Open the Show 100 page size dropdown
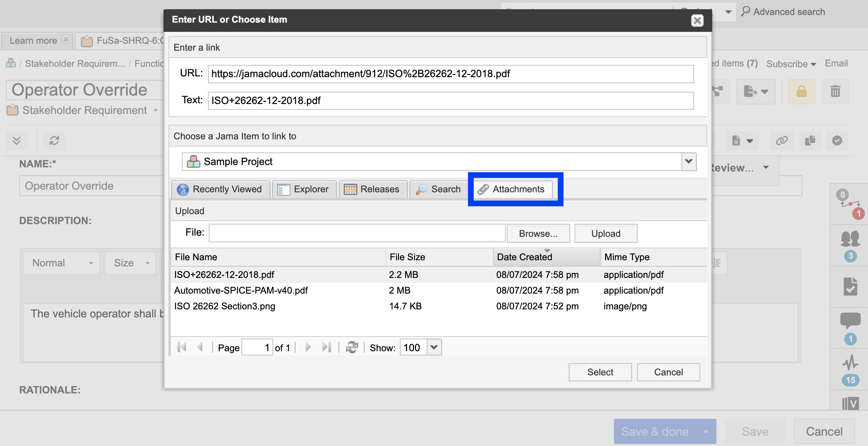868x446 pixels. 434,347
